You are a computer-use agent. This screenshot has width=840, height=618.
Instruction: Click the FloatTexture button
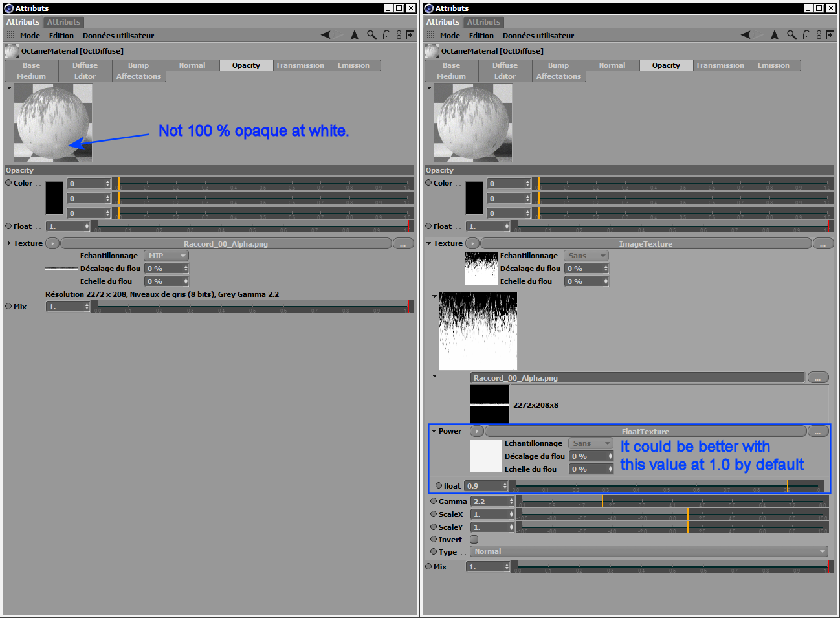pos(646,431)
